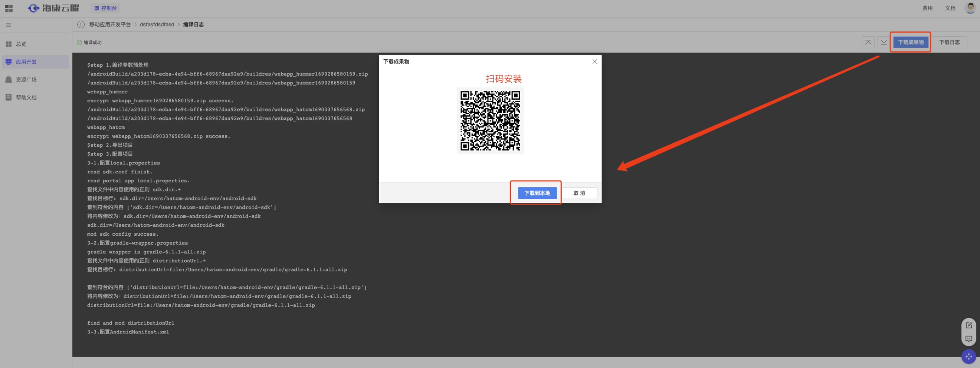Screen dimensions: 980x368
Task: Select 帮助文档 in the sidebar
Action: [x=35, y=97]
